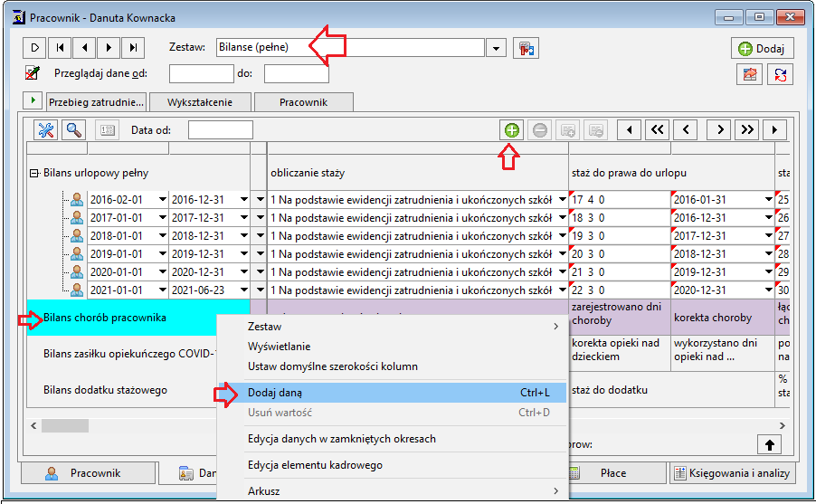The image size is (816, 504).
Task: Click the green play arrow before tabs
Action: [x=33, y=100]
